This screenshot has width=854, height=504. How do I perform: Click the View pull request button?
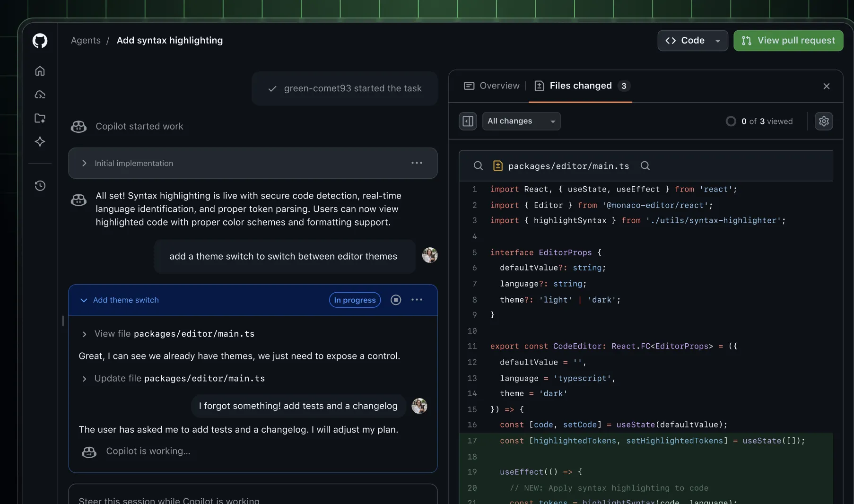(788, 41)
